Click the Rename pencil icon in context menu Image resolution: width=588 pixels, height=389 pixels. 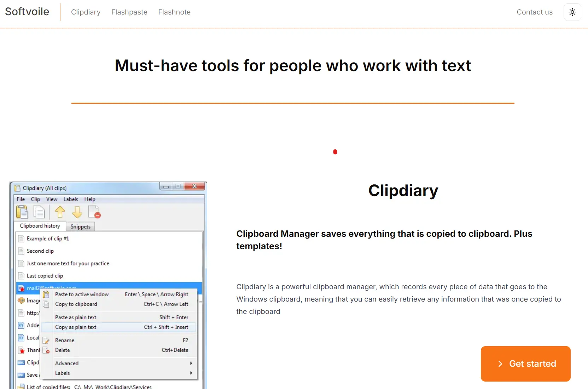46,341
